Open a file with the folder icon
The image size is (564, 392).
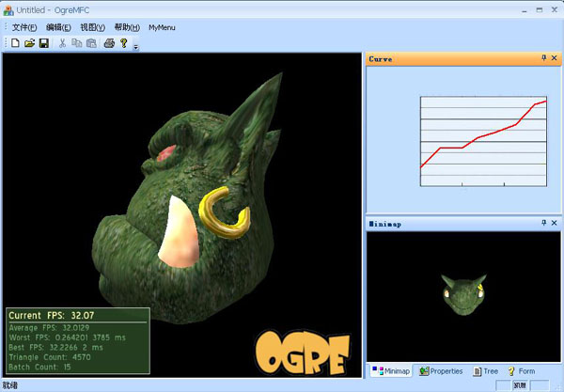point(29,43)
